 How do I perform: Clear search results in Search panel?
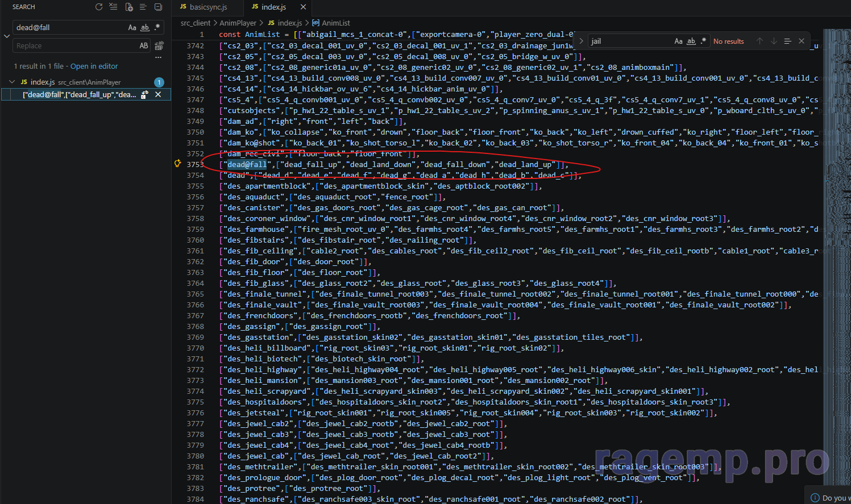[x=114, y=7]
